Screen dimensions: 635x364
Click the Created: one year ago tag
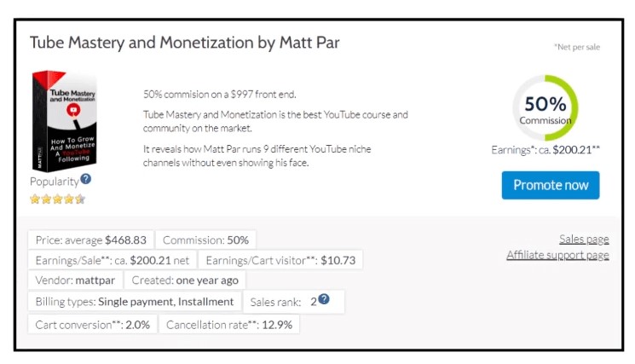[x=185, y=280]
